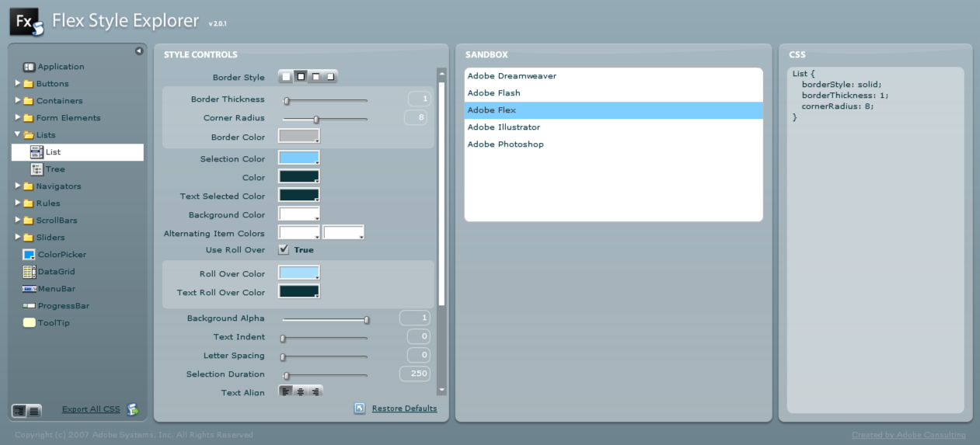
Task: Select Adobe Flex in sandbox list
Action: pos(613,110)
